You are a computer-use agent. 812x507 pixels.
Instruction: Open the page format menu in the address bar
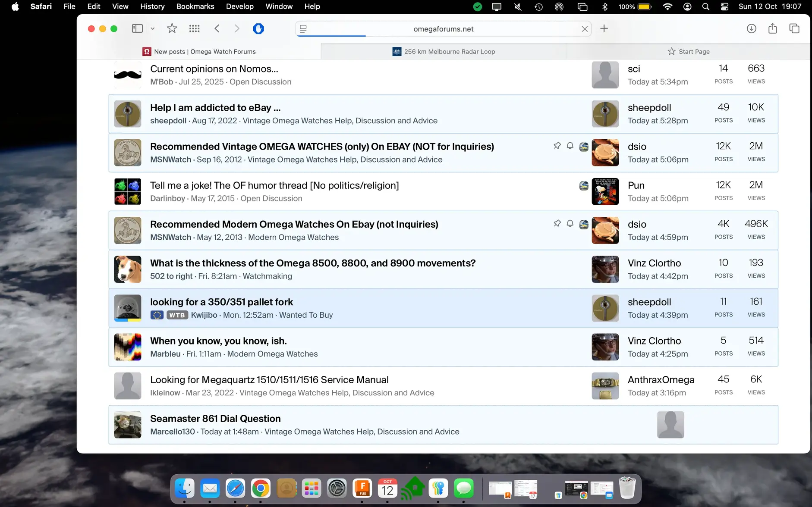[304, 28]
